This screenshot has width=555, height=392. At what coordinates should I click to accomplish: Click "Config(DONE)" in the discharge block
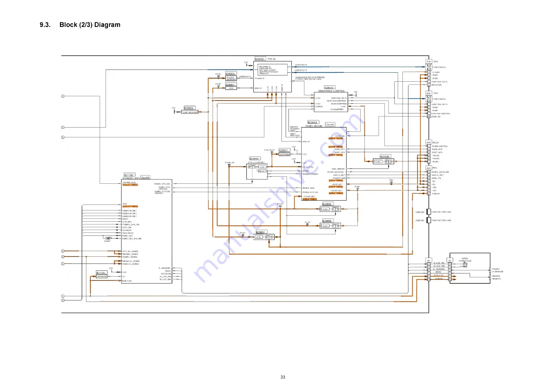click(337, 109)
